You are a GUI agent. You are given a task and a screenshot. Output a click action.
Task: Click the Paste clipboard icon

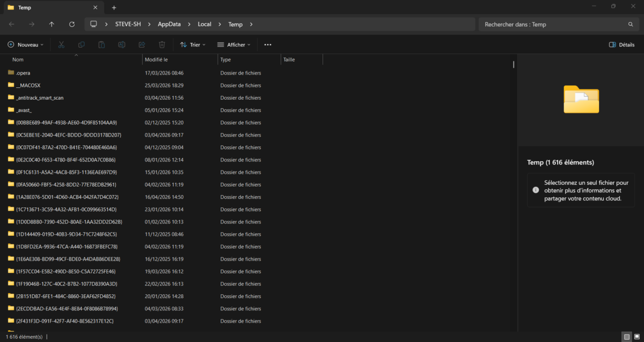click(x=101, y=45)
